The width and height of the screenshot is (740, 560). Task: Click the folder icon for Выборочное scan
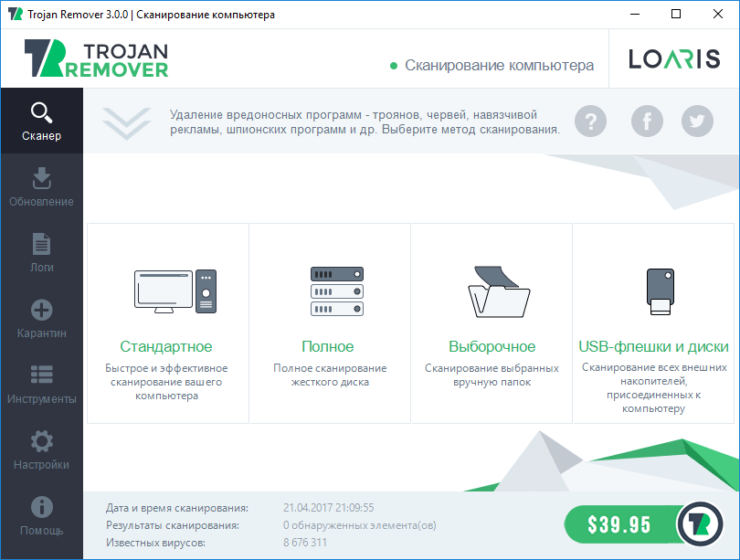click(499, 292)
